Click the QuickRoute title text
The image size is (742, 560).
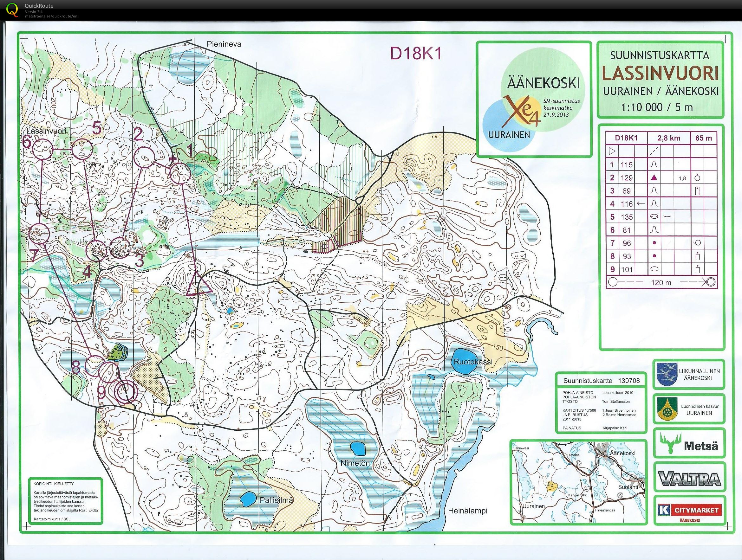coord(39,6)
